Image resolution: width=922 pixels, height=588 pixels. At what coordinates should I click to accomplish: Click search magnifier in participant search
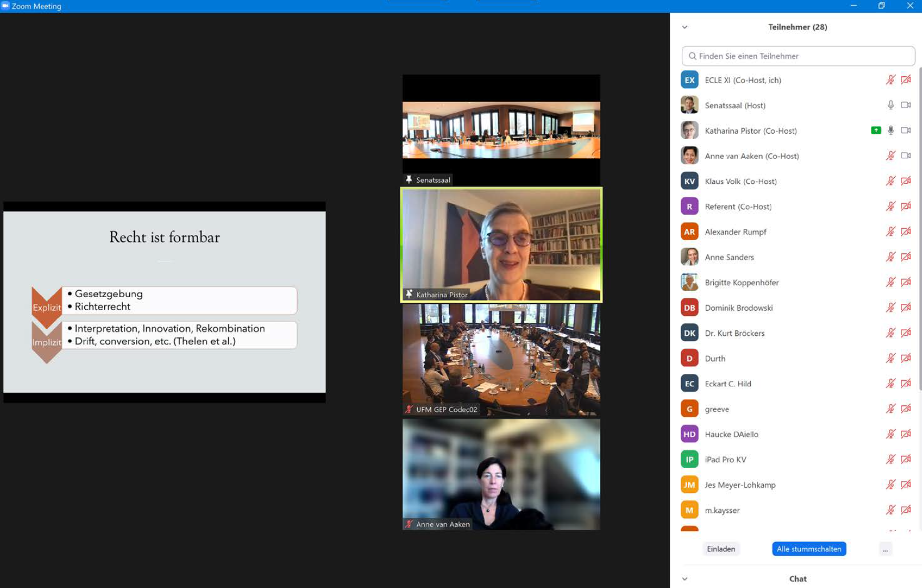692,56
